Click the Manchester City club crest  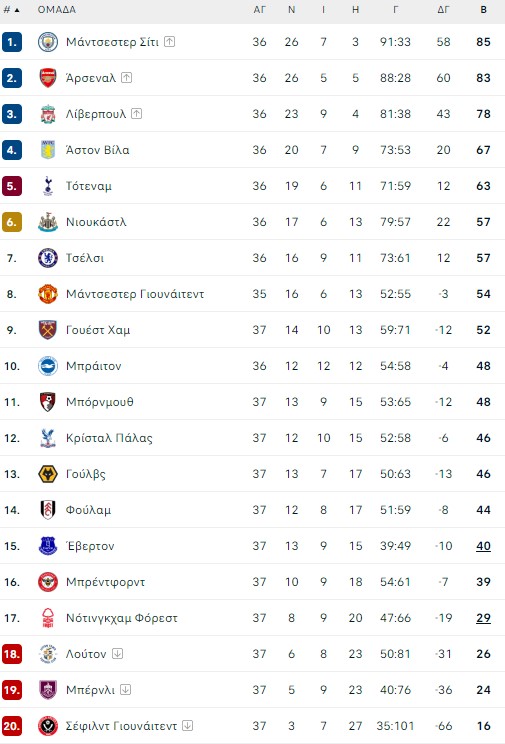point(48,42)
